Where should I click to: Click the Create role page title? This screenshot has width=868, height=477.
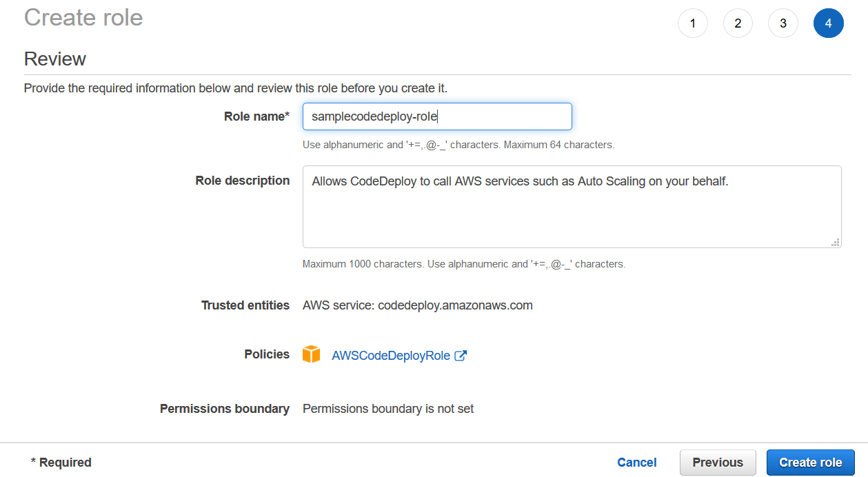point(83,17)
